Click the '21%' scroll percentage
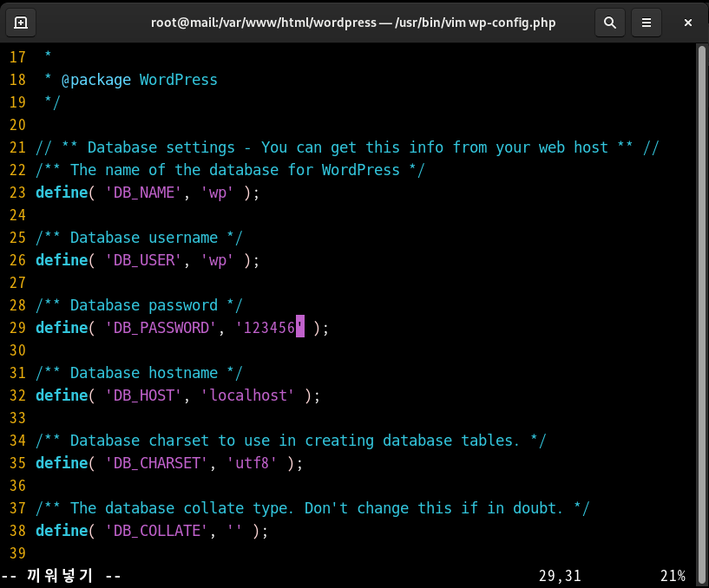 673,576
